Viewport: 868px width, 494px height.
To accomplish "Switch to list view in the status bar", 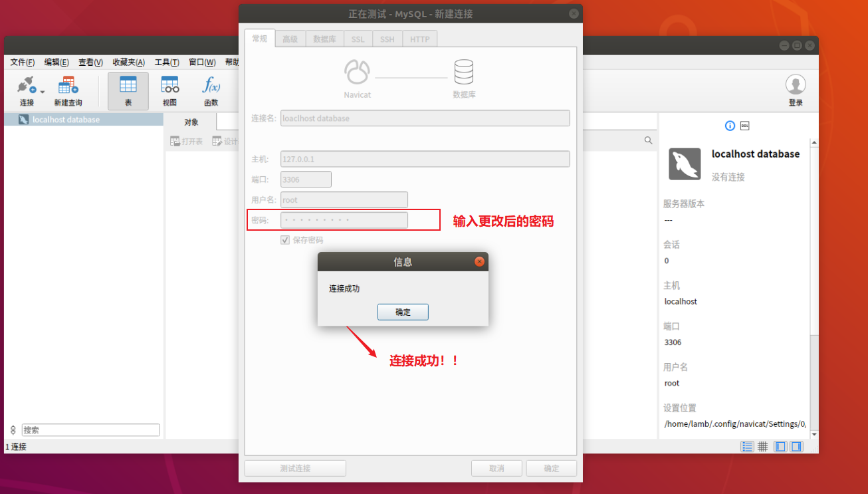I will point(747,447).
